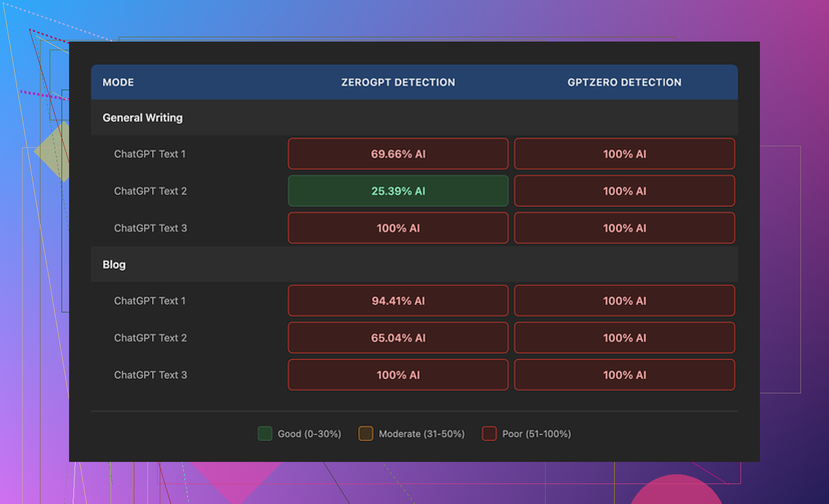The width and height of the screenshot is (829, 504).
Task: Select ChatGPT Text 2 under General Writing
Action: click(x=150, y=191)
